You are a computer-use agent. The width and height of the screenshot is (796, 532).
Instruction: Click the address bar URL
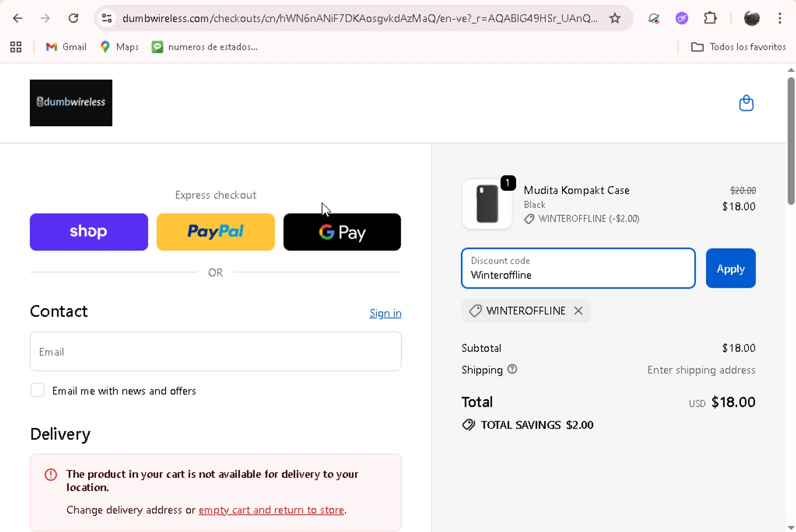click(360, 18)
